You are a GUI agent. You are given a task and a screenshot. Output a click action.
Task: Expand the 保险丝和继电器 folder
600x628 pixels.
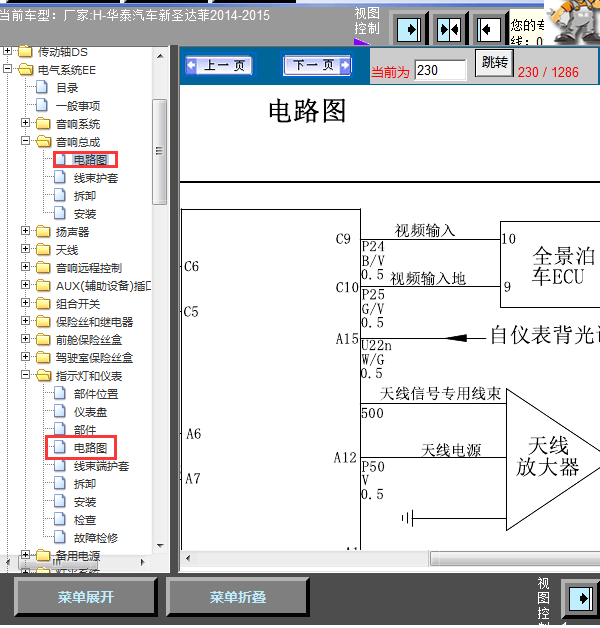pyautogui.click(x=26, y=321)
